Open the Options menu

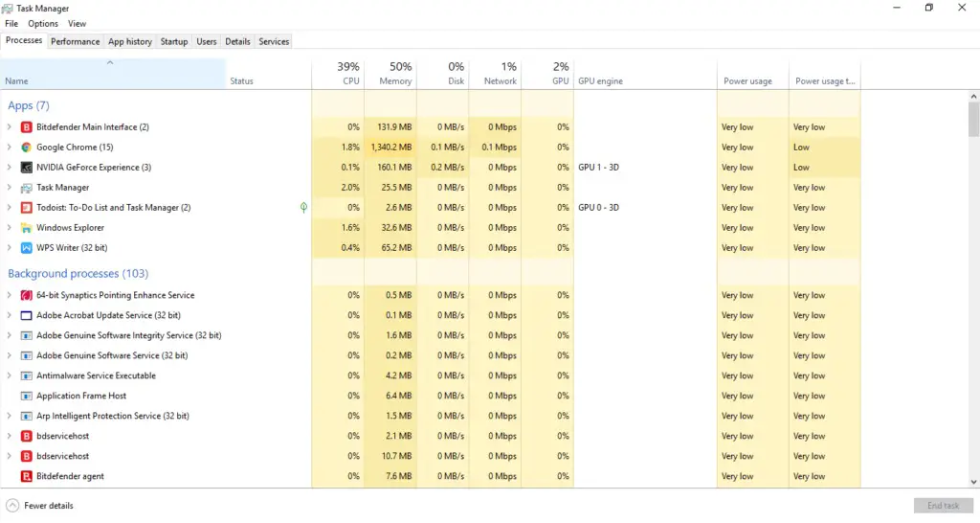(x=42, y=24)
